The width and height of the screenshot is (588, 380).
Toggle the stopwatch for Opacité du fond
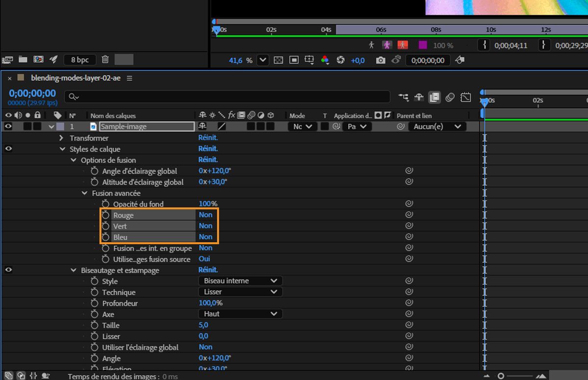click(105, 204)
